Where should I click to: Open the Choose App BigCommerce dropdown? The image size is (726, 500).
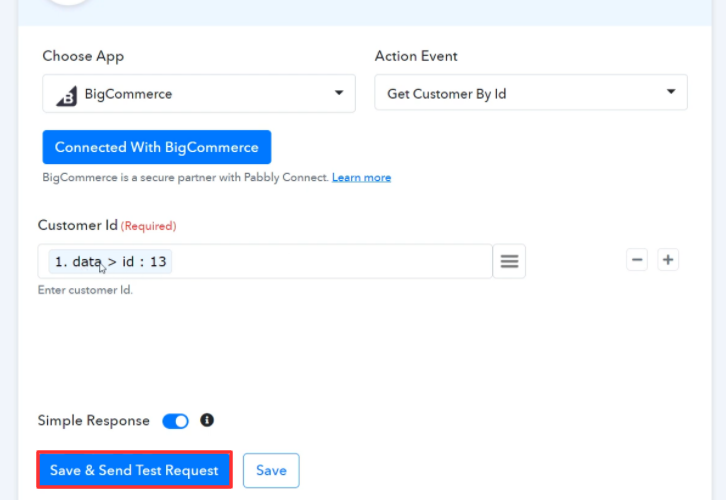click(x=199, y=94)
